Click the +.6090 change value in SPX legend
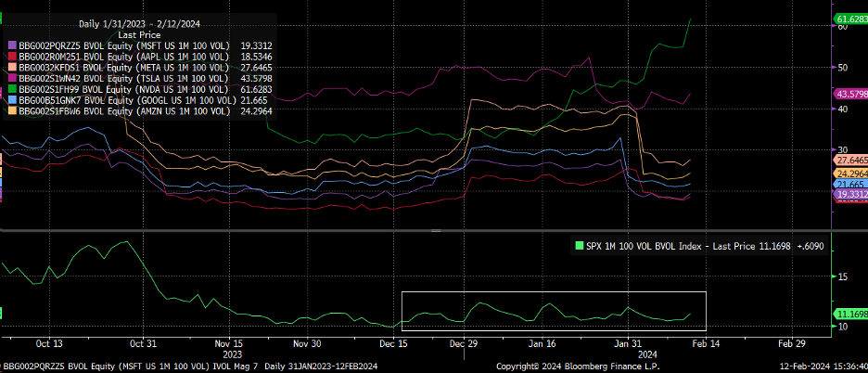 click(811, 247)
